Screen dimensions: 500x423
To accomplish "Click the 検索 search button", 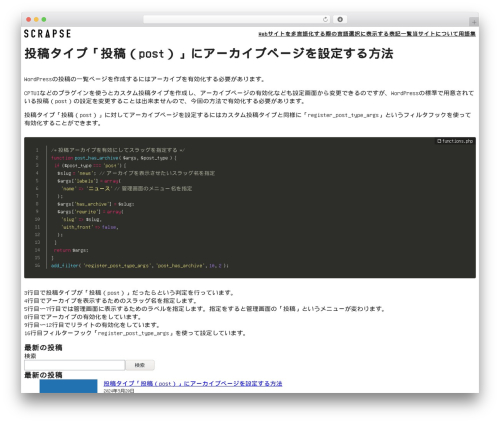I will pos(140,365).
